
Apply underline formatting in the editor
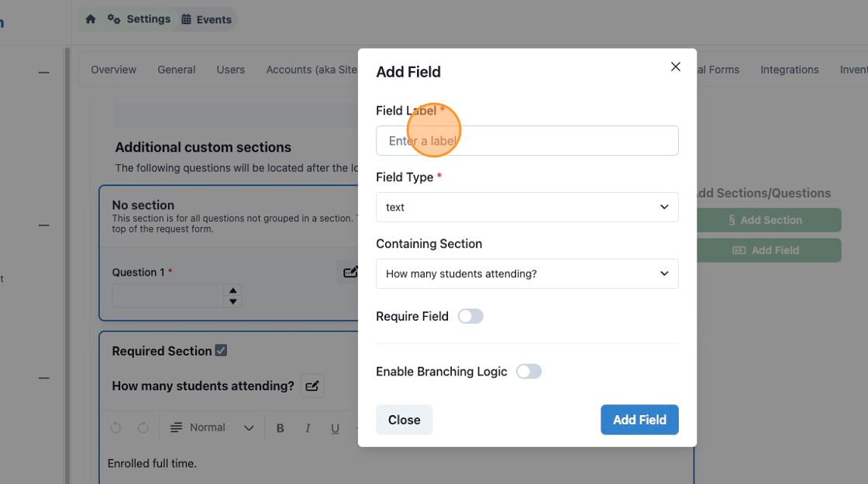[x=335, y=428]
